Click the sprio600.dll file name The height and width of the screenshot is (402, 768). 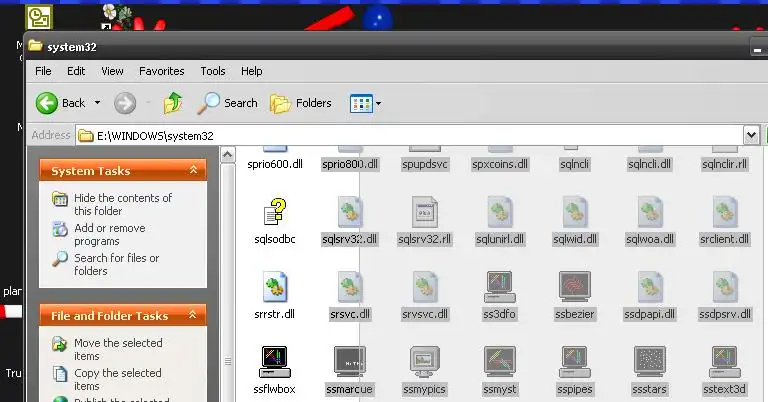coord(275,164)
